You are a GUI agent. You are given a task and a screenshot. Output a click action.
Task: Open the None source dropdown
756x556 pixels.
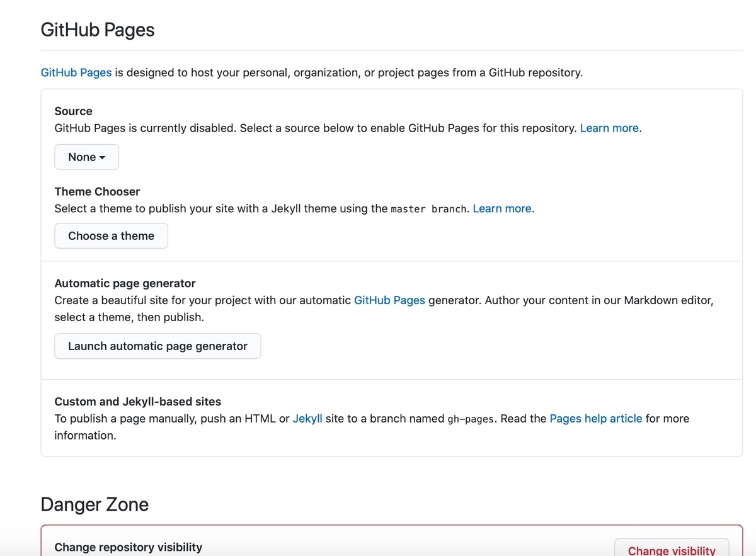(86, 157)
